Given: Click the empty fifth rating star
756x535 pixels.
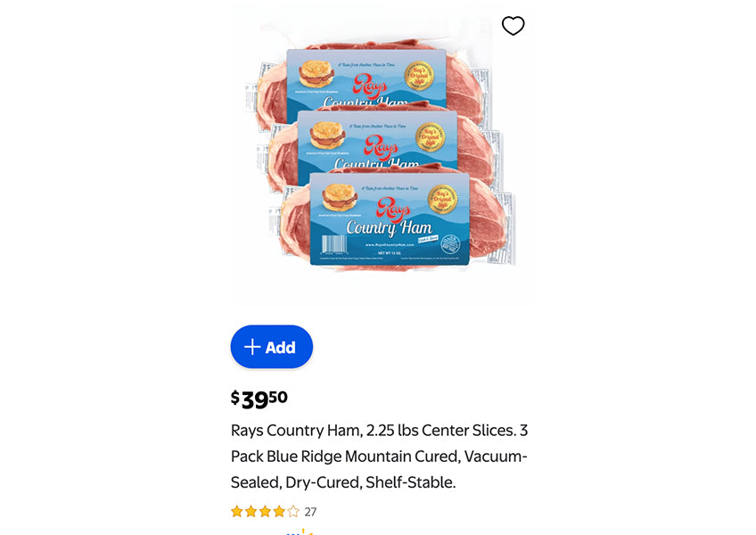Looking at the screenshot, I should coord(293,511).
